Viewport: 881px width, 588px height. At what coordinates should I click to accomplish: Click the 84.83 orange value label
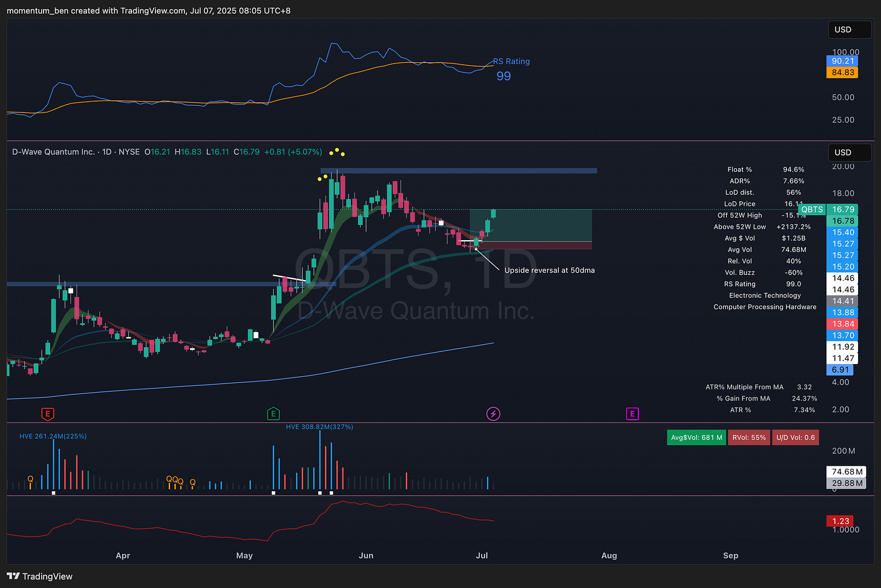[x=842, y=73]
